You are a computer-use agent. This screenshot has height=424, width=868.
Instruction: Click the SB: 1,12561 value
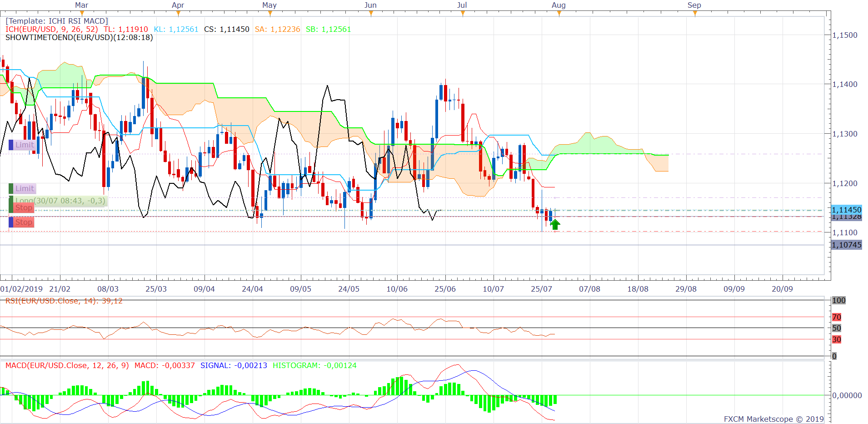[x=329, y=29]
